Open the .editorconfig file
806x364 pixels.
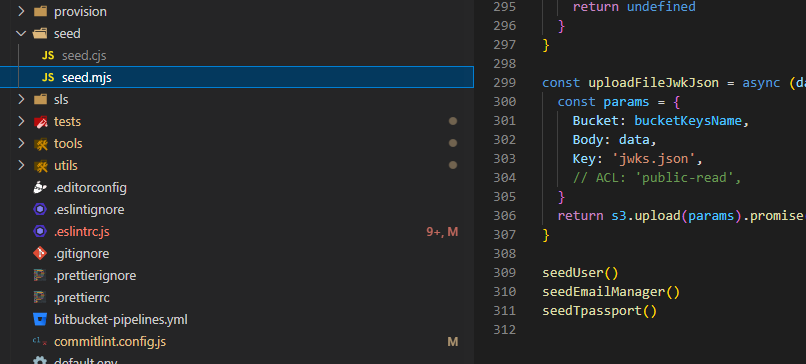pyautogui.click(x=90, y=188)
